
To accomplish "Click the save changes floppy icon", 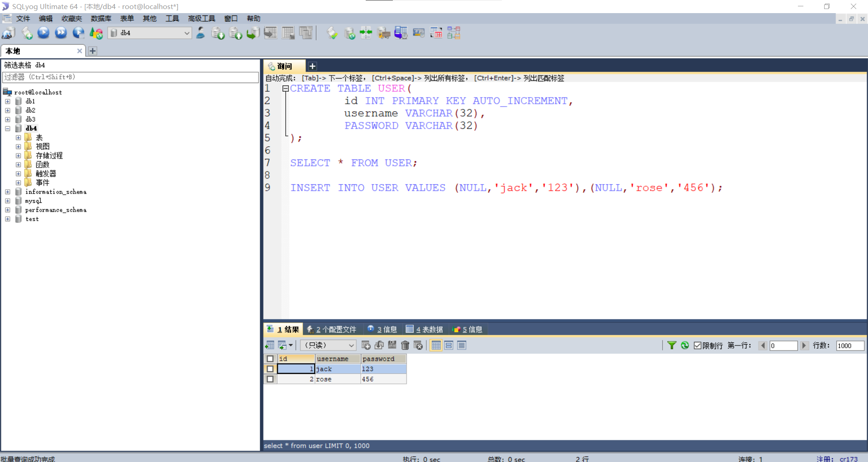I will coord(392,345).
